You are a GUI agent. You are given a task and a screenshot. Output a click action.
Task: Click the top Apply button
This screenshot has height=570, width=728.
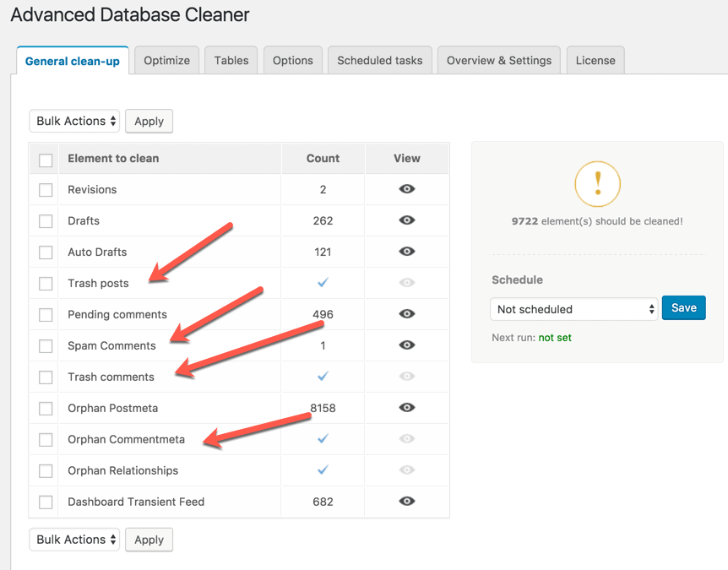pyautogui.click(x=149, y=121)
